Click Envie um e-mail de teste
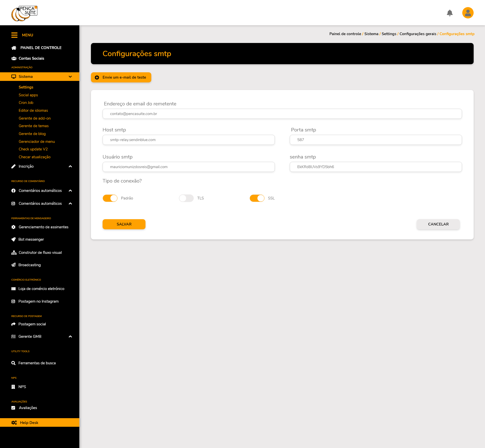The width and height of the screenshot is (485, 448). click(x=121, y=77)
